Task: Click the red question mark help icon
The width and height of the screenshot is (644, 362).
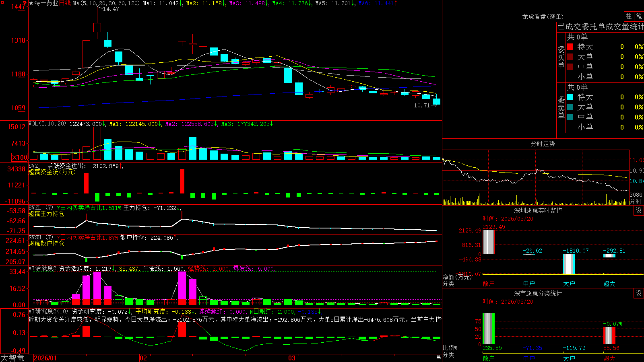Action: tap(25, 3)
